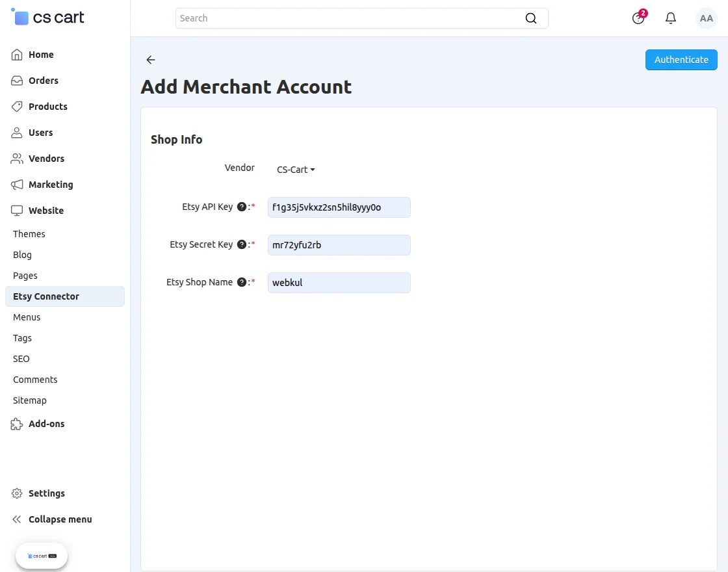Open Add-ons menu label

tap(46, 424)
